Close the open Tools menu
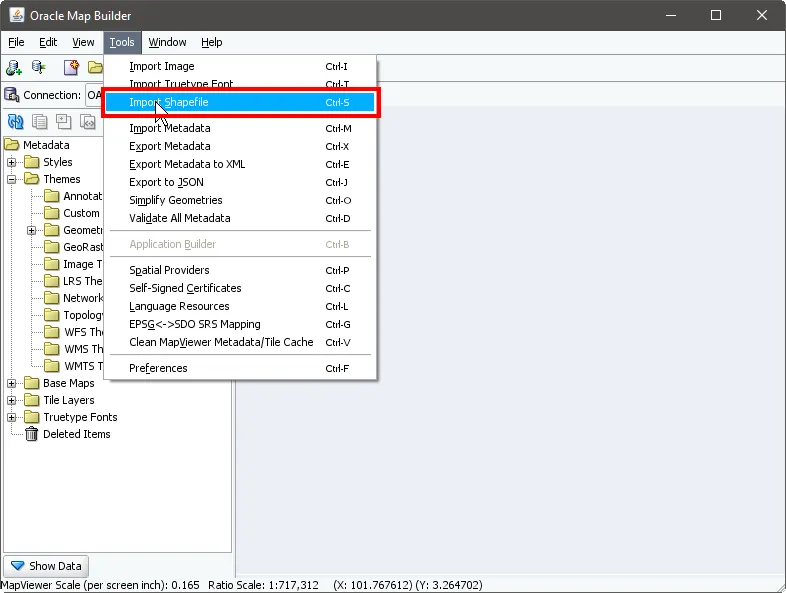786x593 pixels. click(x=122, y=42)
